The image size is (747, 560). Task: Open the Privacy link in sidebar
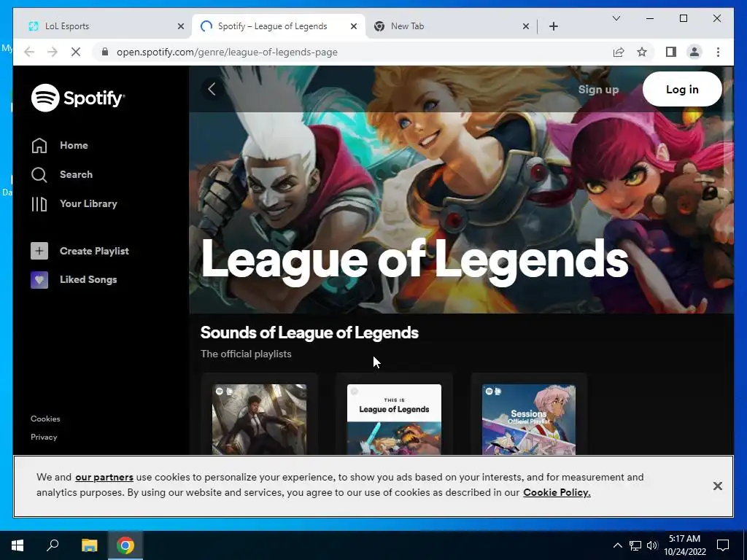pyautogui.click(x=44, y=437)
